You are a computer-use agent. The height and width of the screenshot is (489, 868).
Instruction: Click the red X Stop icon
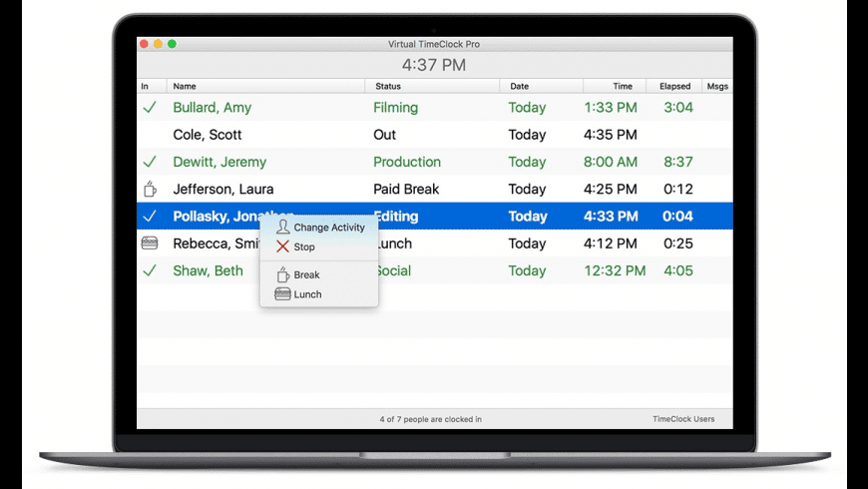[283, 246]
